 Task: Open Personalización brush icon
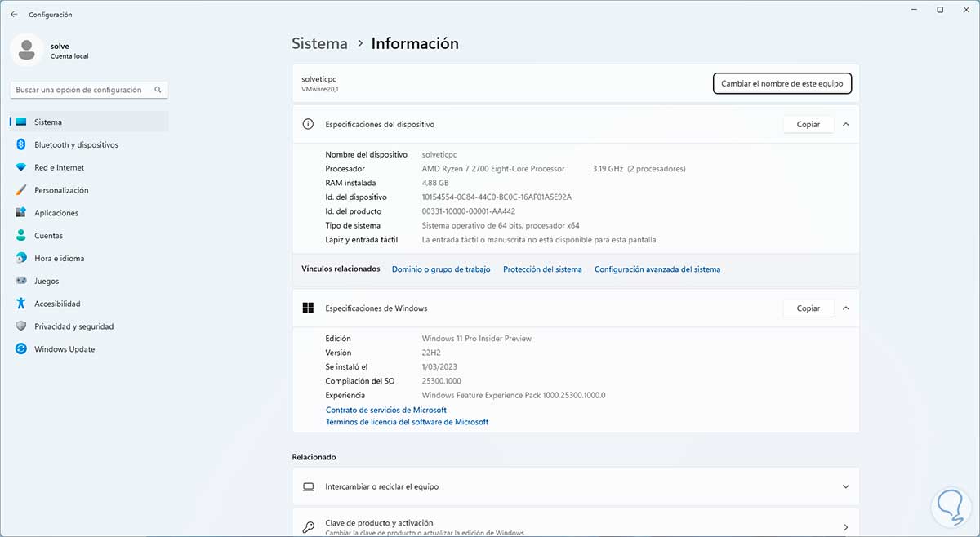click(21, 190)
